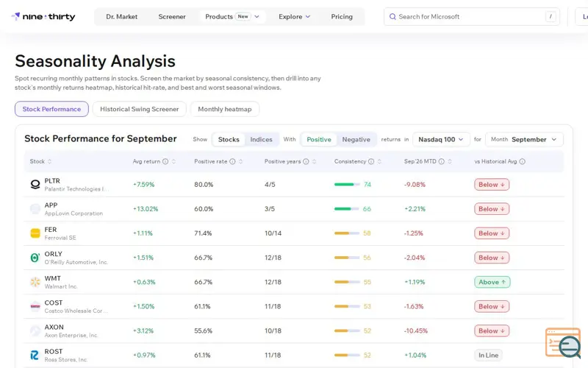
Task: Open the Month September dropdown
Action: [x=524, y=139]
